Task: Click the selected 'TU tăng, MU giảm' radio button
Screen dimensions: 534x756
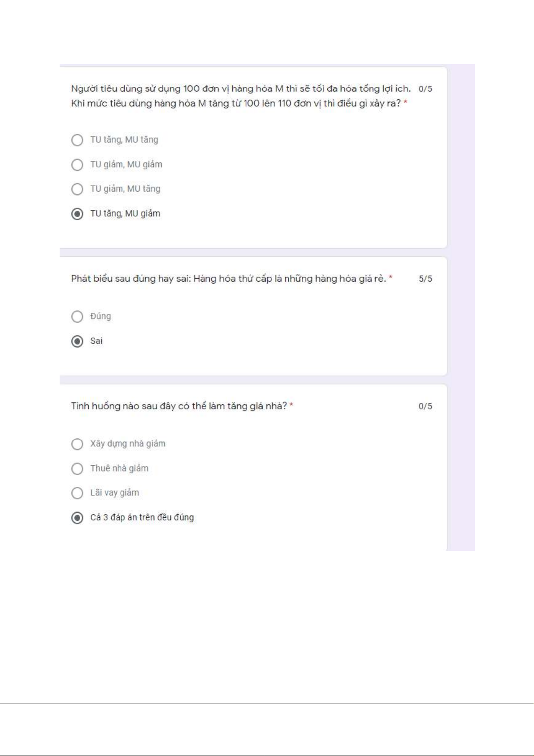Action: click(x=77, y=214)
